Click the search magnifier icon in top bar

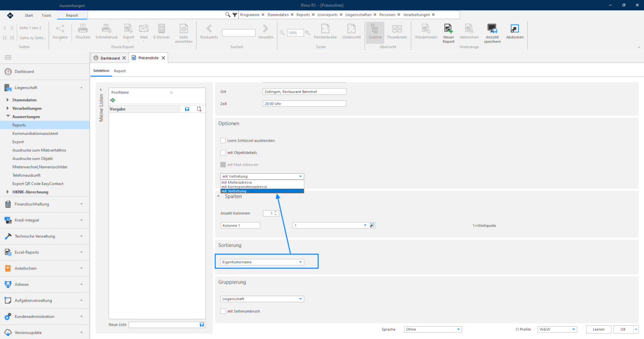[x=228, y=15]
